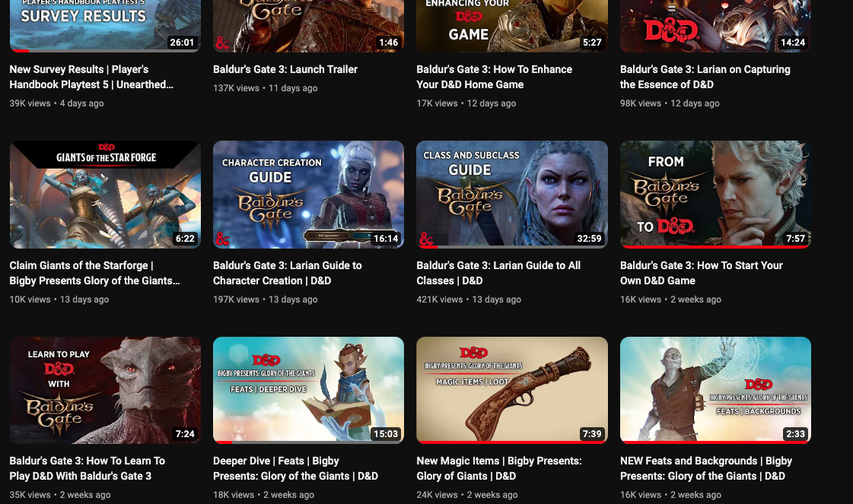Screen dimensions: 853x504
Task: Play the Learn to Play D&D thumbnail
Action: 105,390
